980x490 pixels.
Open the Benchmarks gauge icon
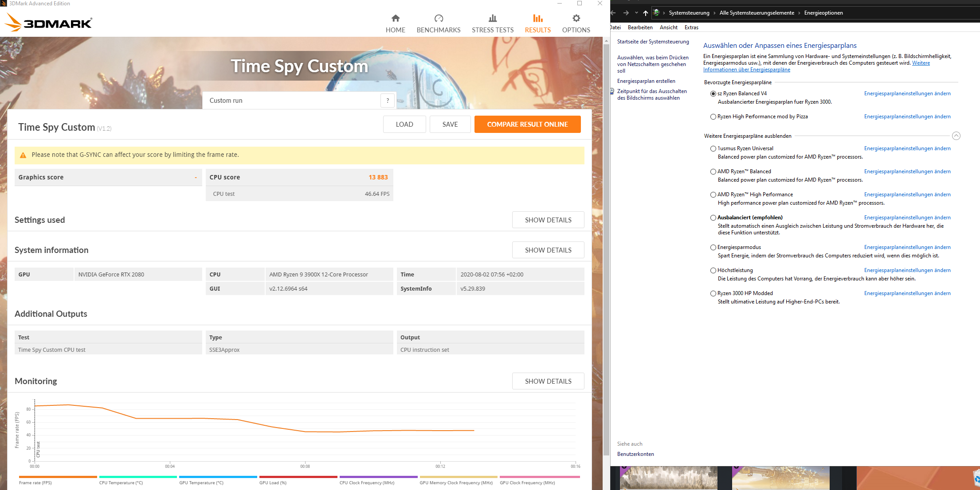(439, 18)
